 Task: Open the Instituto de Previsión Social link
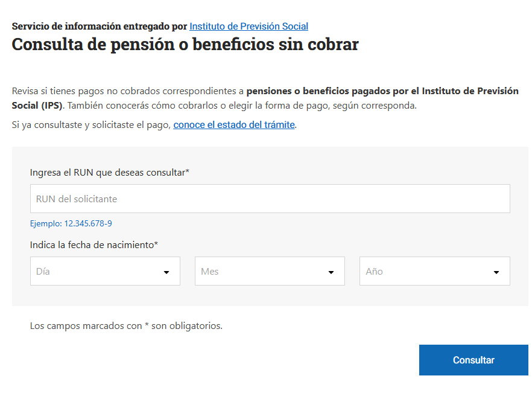(x=249, y=27)
